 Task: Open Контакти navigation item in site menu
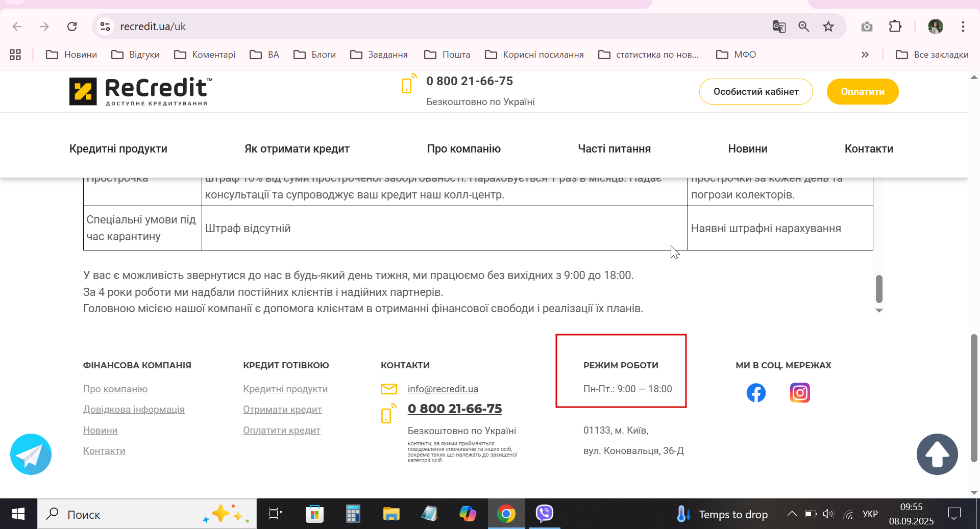point(869,149)
